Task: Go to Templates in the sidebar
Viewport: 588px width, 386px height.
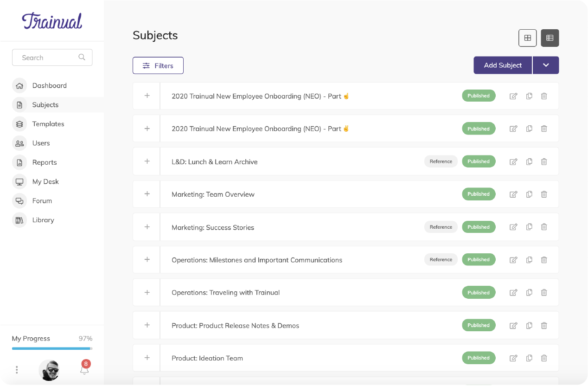Action: [48, 124]
